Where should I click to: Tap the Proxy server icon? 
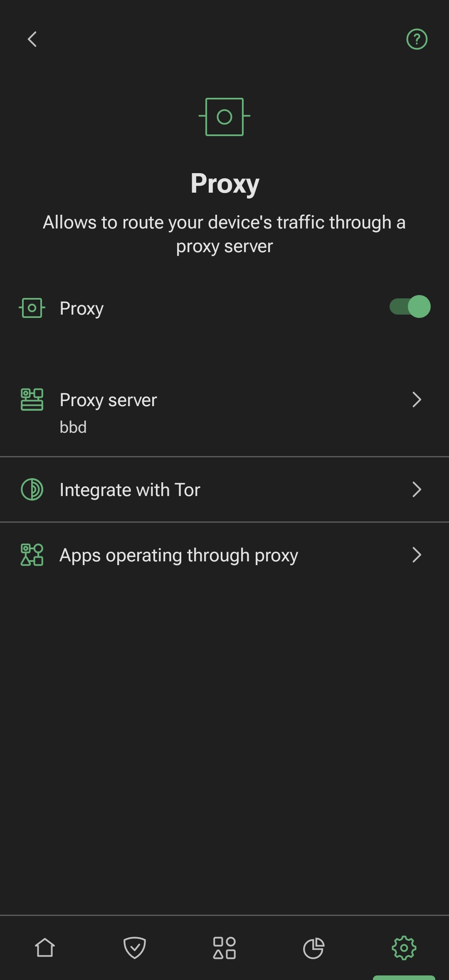(32, 399)
